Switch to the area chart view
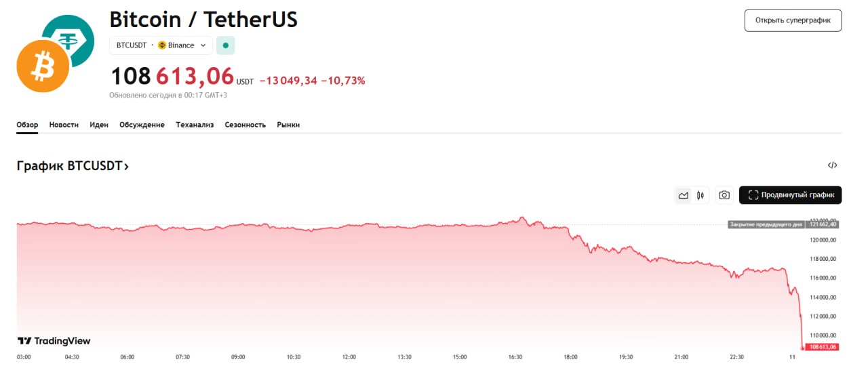 684,195
